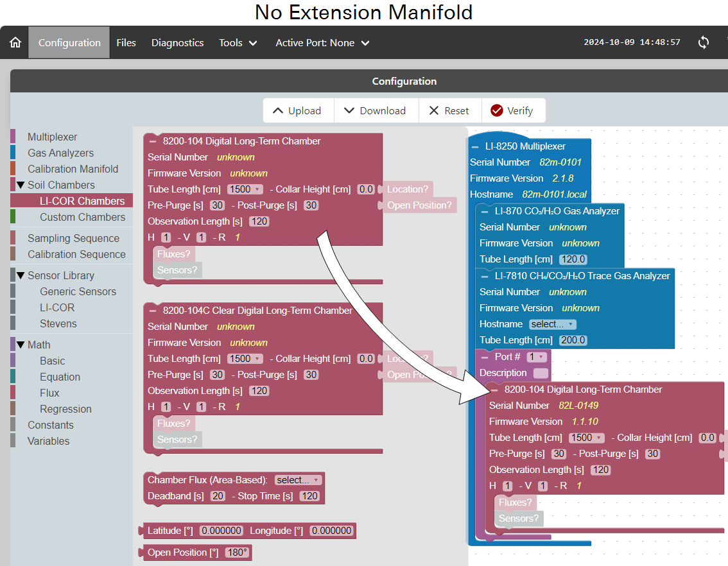This screenshot has height=566, width=728.
Task: Collapse the 8200-104C Clear Digital chamber block
Action: pos(153,311)
